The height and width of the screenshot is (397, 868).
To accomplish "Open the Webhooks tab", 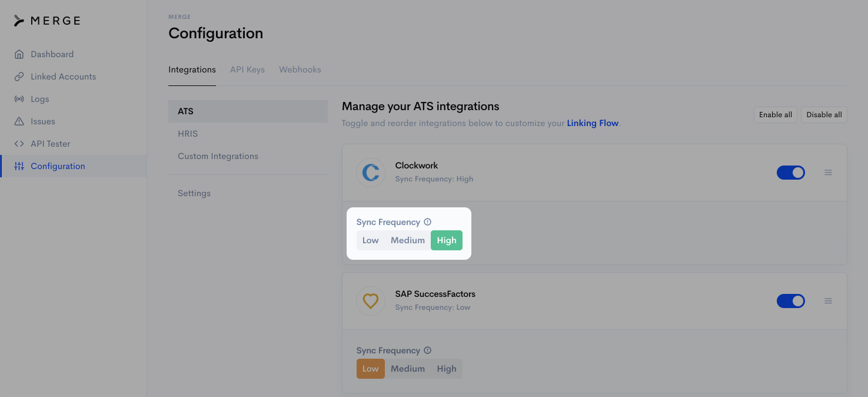I will coord(300,70).
